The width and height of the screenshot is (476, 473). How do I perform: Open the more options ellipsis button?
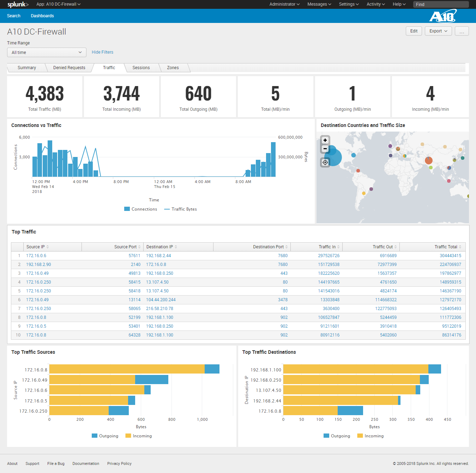pos(462,31)
